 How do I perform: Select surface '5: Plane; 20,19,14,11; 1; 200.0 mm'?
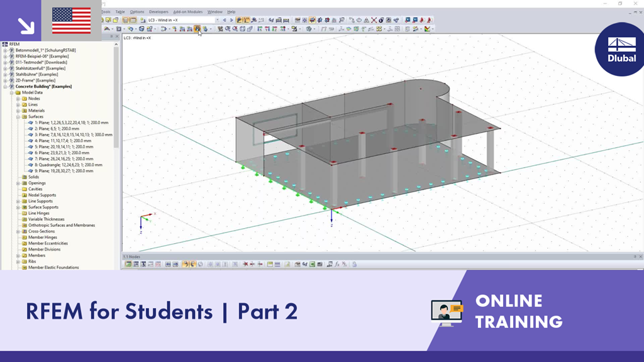pyautogui.click(x=64, y=147)
